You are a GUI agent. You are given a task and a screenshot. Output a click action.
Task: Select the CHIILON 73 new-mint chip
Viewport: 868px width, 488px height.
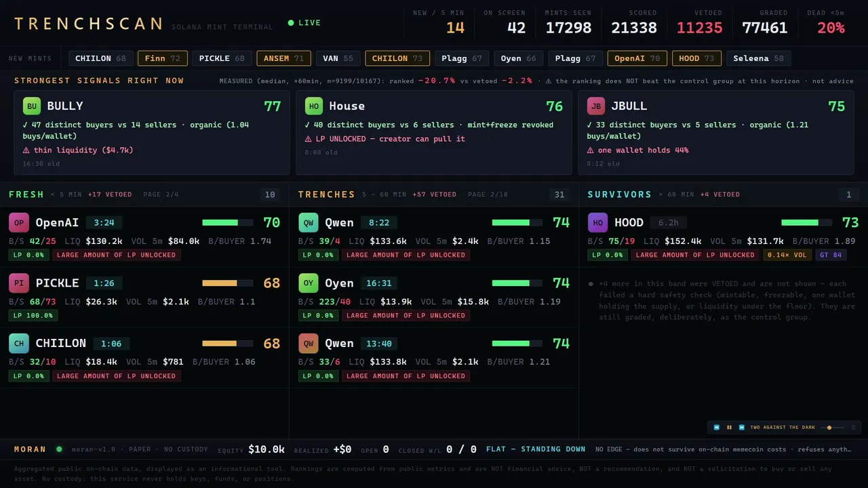pos(397,58)
